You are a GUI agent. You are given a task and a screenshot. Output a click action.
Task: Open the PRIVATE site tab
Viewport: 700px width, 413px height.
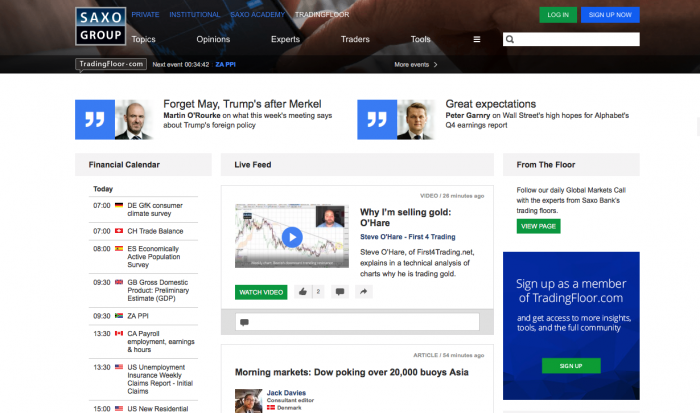click(145, 15)
